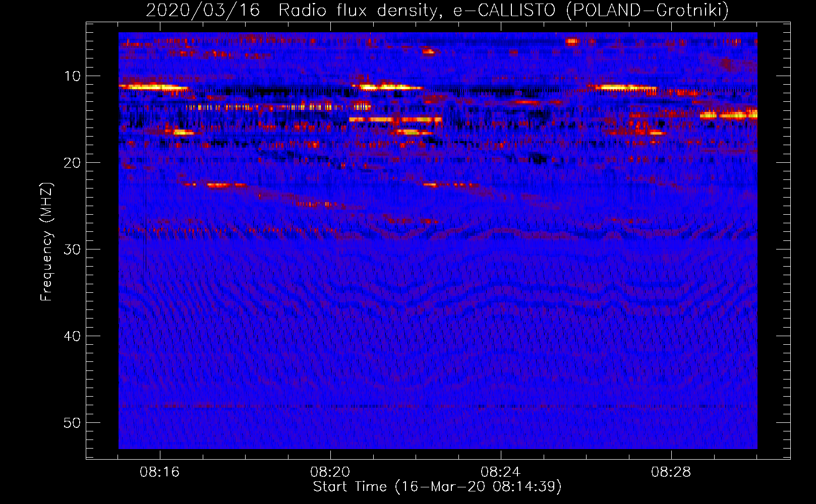Click the 40 MHz frequency tick label

pyautogui.click(x=73, y=336)
